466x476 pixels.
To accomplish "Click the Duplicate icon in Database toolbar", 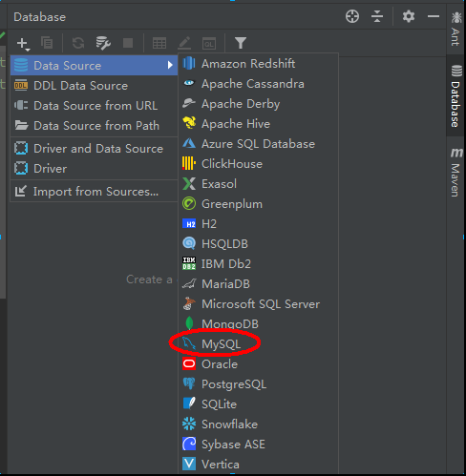I will pyautogui.click(x=47, y=43).
